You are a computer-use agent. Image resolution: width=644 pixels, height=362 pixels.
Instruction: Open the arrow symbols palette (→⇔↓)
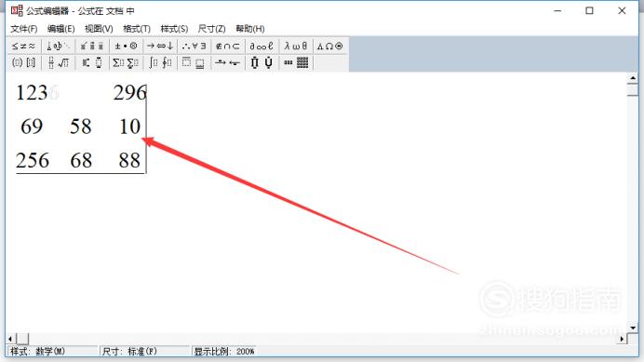[160, 46]
